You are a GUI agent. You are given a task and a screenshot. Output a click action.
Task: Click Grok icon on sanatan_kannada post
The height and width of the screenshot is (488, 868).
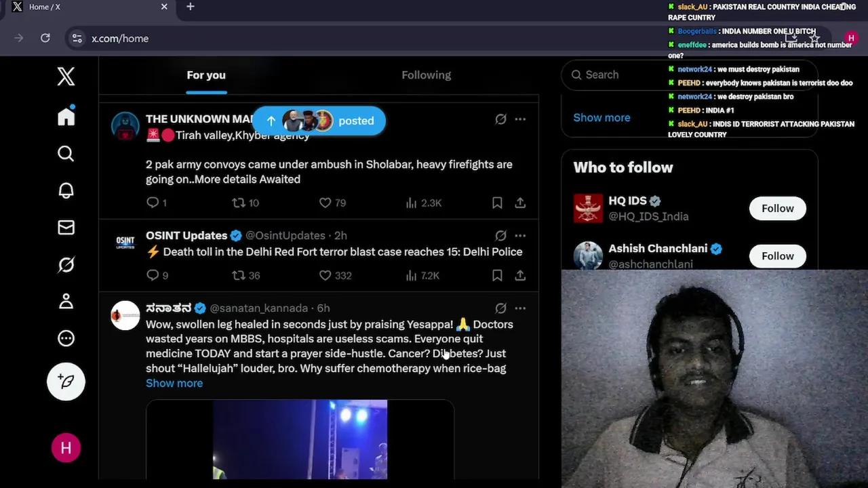tap(500, 308)
